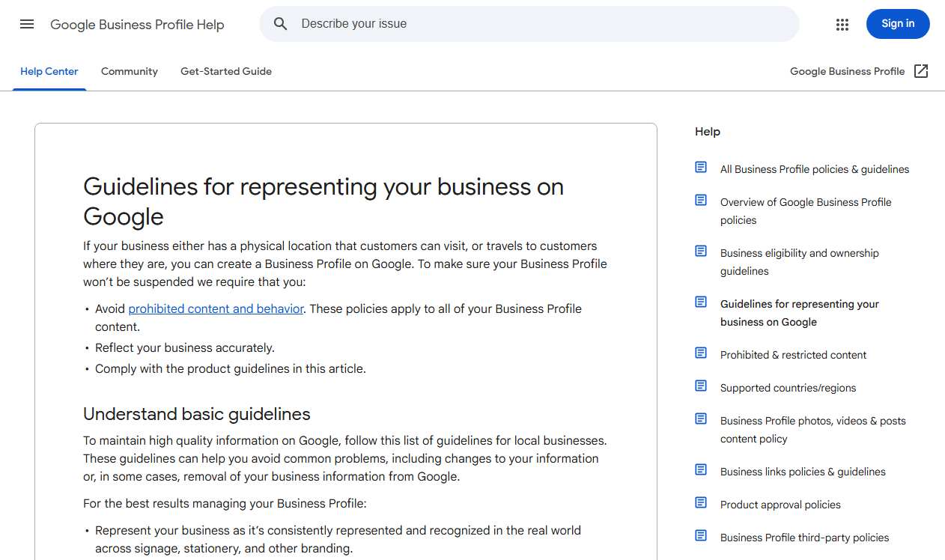Click the article icon beside Business Profile third-party policies
The image size is (945, 560).
click(x=701, y=535)
